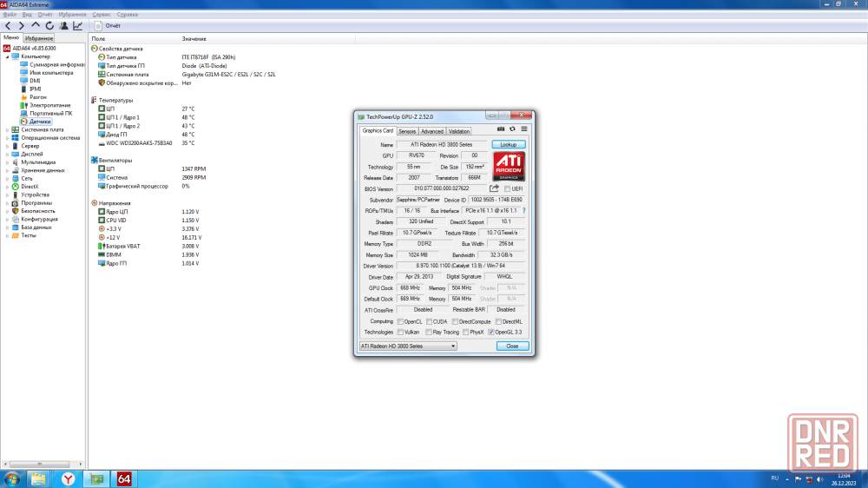868x488 pixels.
Task: Toggle the Ray Tracing checkbox
Action: point(429,333)
